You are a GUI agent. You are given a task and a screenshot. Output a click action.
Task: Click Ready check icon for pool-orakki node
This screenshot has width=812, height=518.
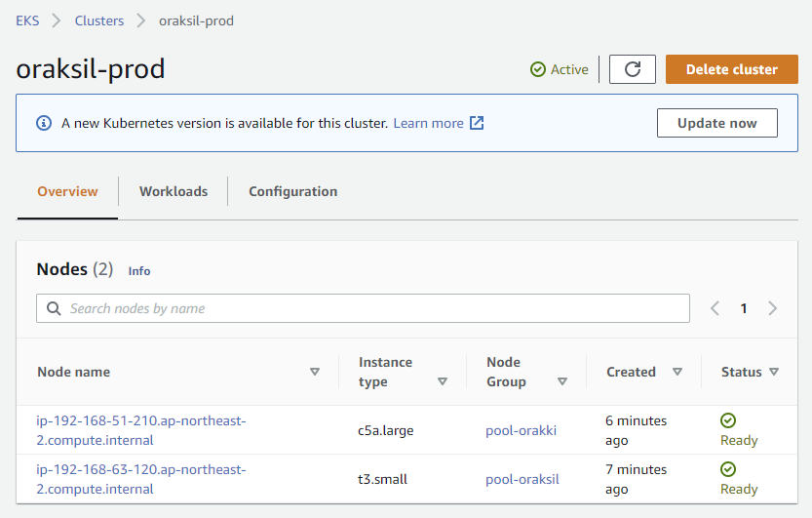(728, 420)
